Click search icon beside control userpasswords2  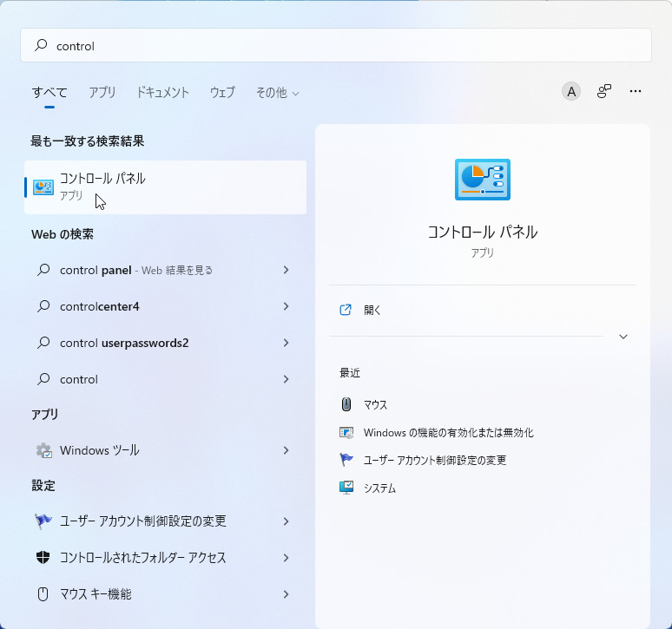pyautogui.click(x=43, y=343)
